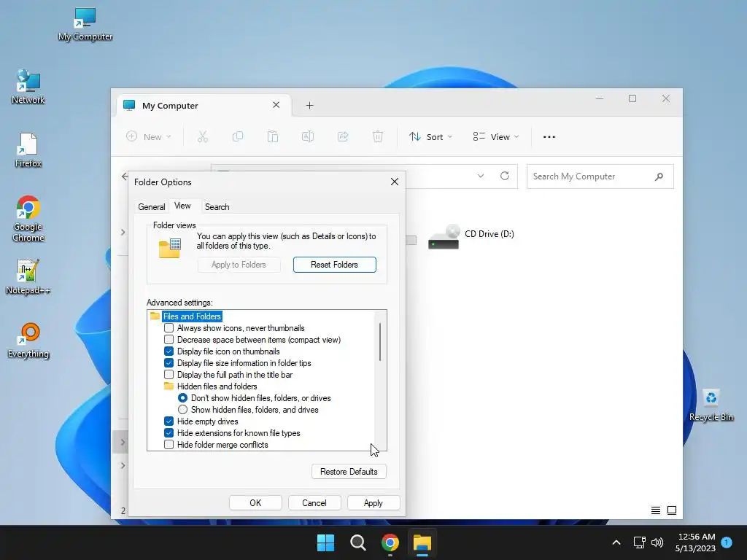Switch to details view icon in status bar
This screenshot has height=560, width=747.
coord(656,510)
